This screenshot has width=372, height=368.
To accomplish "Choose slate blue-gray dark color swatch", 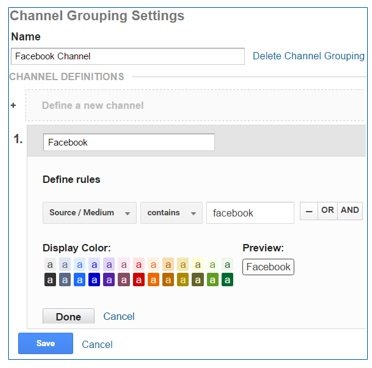I will pyautogui.click(x=65, y=280).
